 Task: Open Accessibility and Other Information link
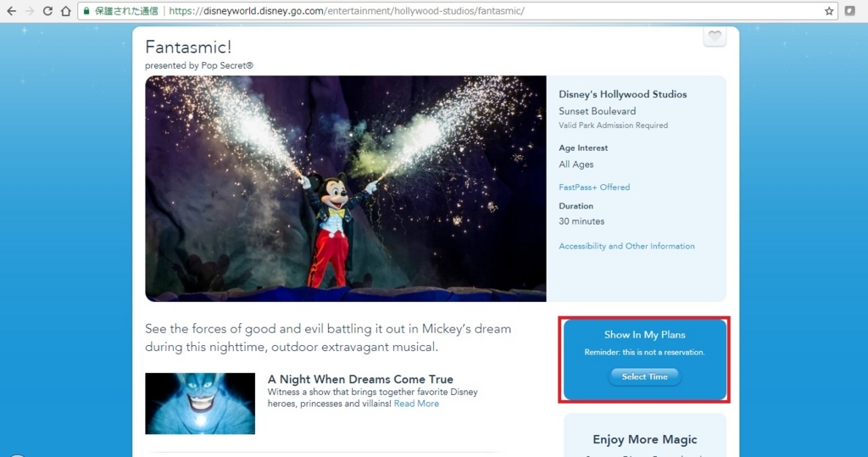pos(626,246)
